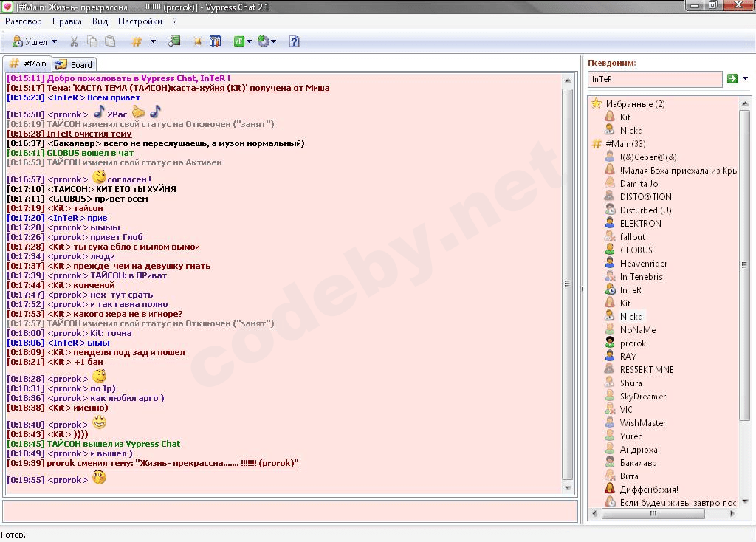The width and height of the screenshot is (756, 542).
Task: Apply nickname with the green arrow button
Action: pos(732,79)
